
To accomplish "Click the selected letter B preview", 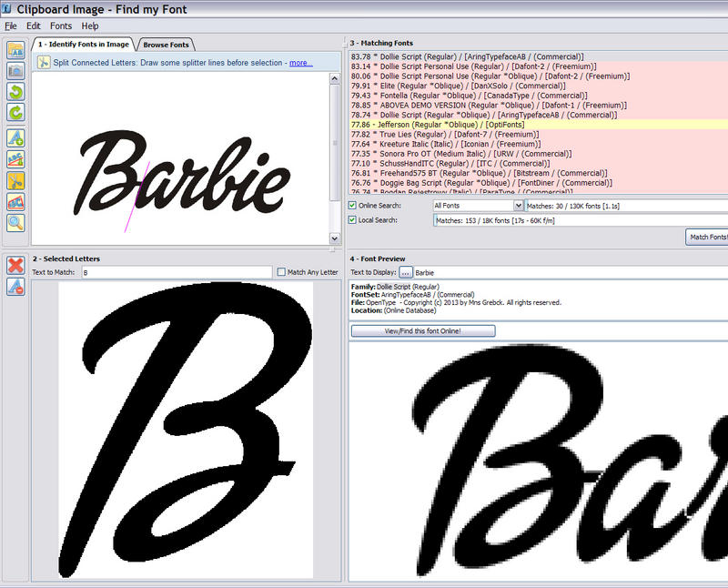I will (186, 429).
